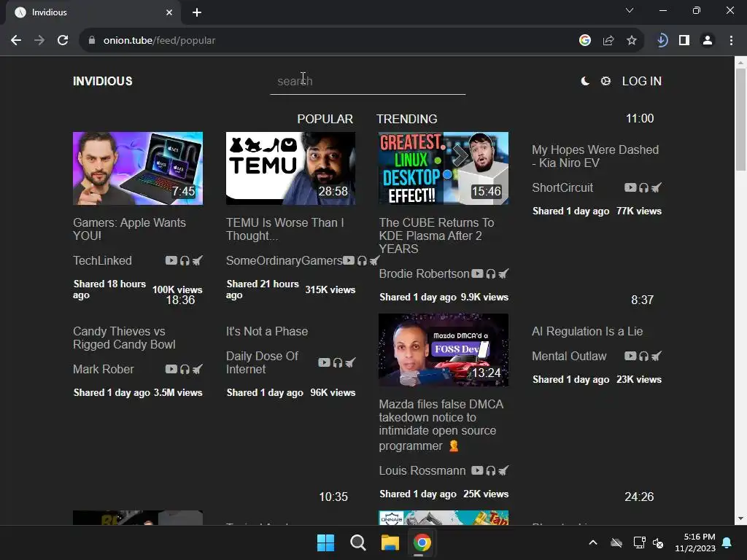Screen dimensions: 747x560
Task: Click headphones icon next to Louis Rossmann
Action: [x=491, y=470]
